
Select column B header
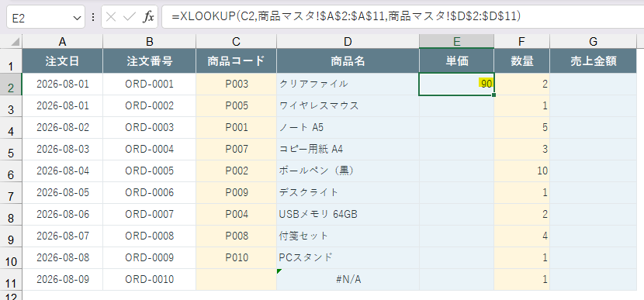coord(150,41)
